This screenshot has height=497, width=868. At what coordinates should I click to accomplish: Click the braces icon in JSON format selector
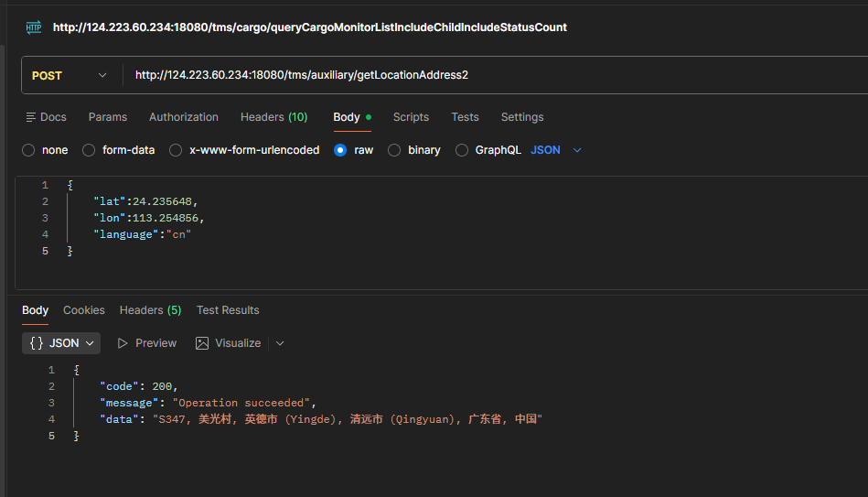click(37, 343)
